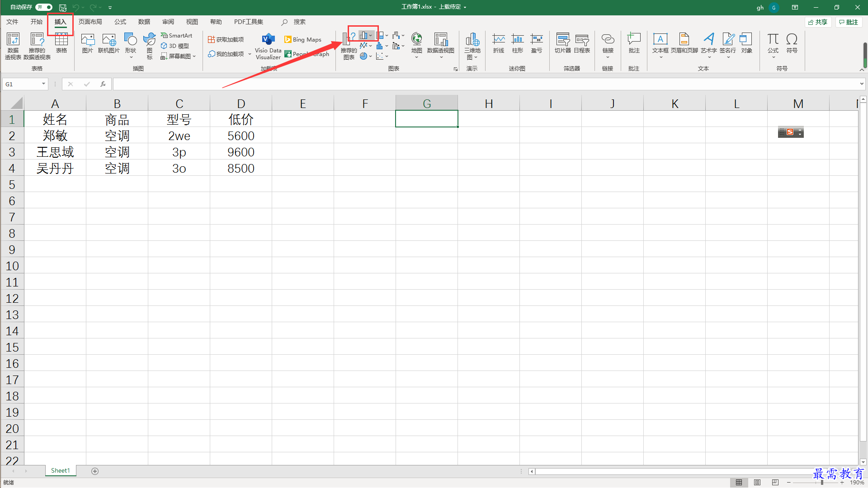Open the pie chart dropdown arrow
The image size is (868, 488).
point(371,56)
